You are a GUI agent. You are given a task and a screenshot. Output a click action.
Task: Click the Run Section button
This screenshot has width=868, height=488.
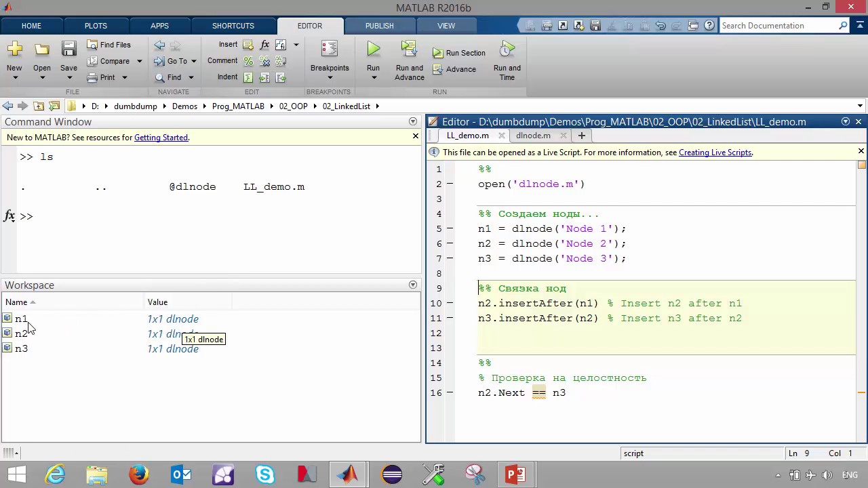point(459,53)
